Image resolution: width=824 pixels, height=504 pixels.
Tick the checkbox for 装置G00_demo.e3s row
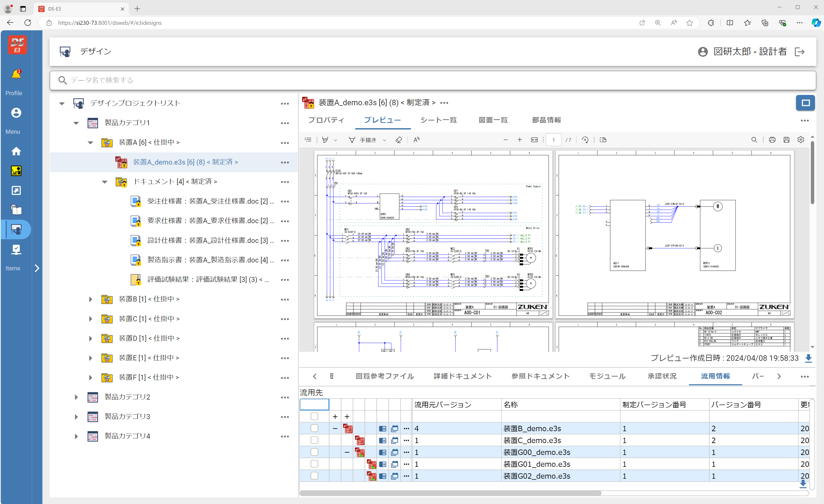(314, 452)
